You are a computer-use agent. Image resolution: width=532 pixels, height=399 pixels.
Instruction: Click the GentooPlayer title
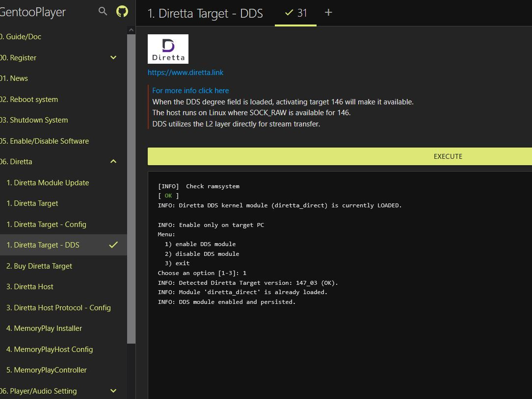pos(32,12)
